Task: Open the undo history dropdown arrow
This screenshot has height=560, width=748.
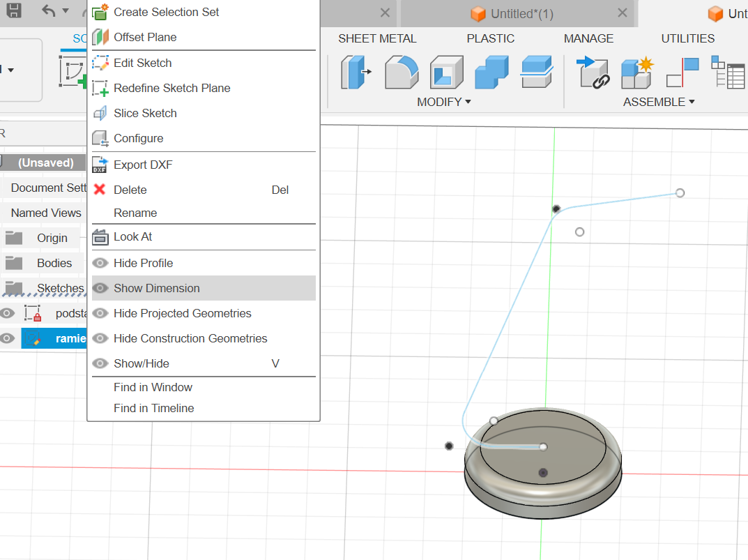Action: (66, 11)
